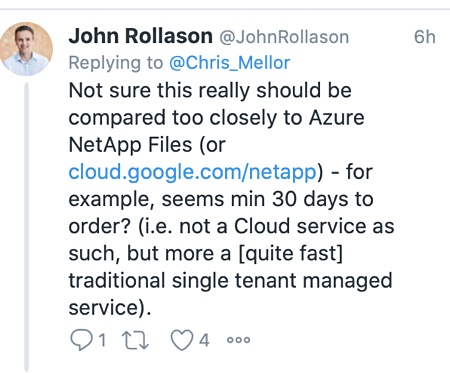Click the like count number 4
This screenshot has height=373, width=450.
pos(204,340)
